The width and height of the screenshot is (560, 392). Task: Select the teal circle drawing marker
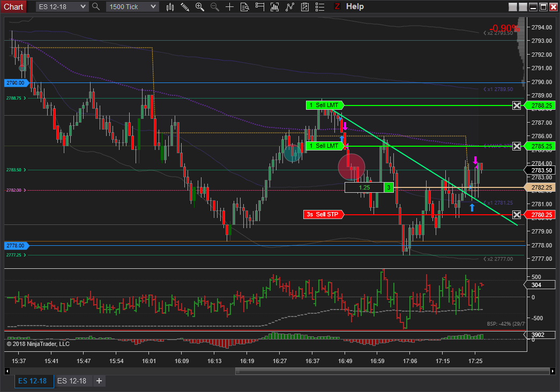(293, 153)
